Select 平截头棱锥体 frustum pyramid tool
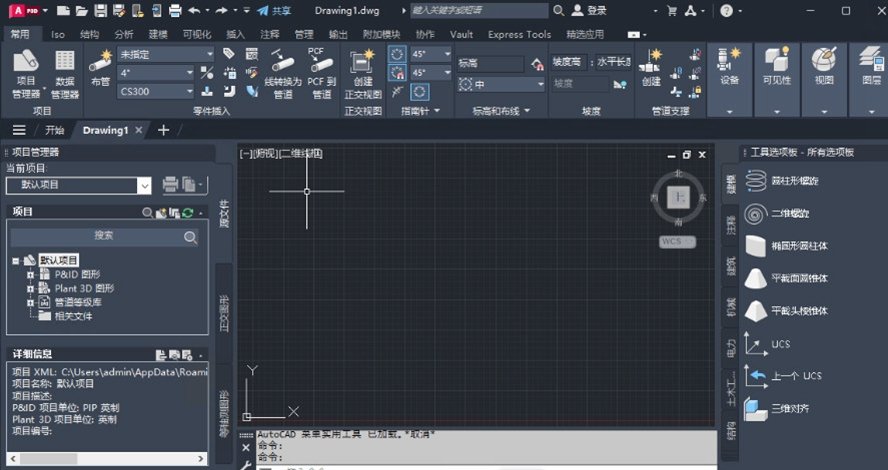Viewport: 888px width, 470px height. [786, 310]
